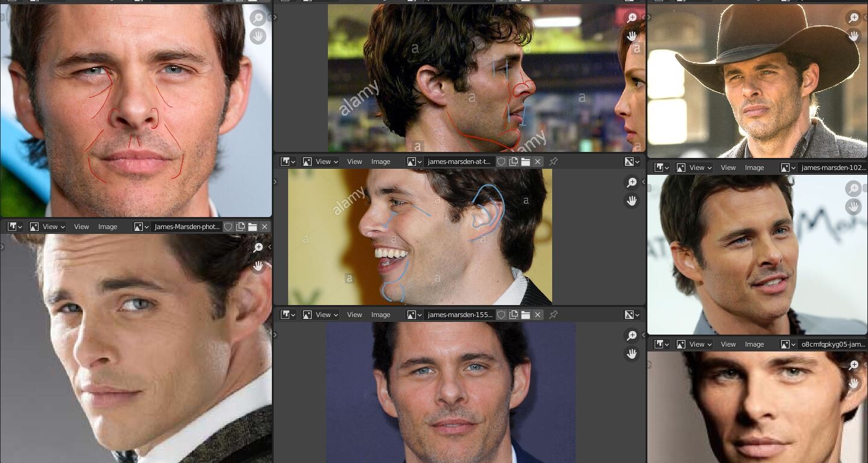868x463 pixels.
Task: Click Open Image folder icon beside James-Marsden-phot
Action: (x=253, y=227)
